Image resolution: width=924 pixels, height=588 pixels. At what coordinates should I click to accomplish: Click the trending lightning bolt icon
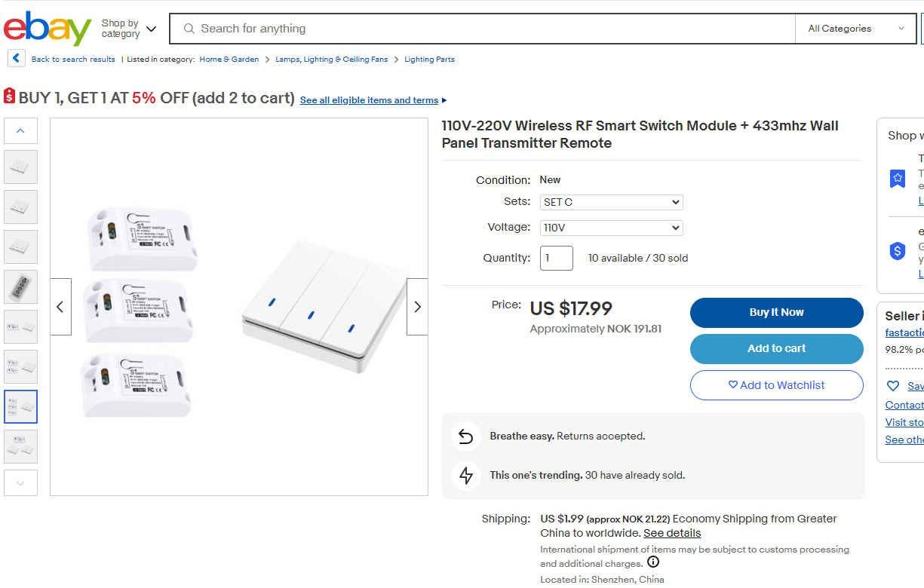click(x=465, y=475)
